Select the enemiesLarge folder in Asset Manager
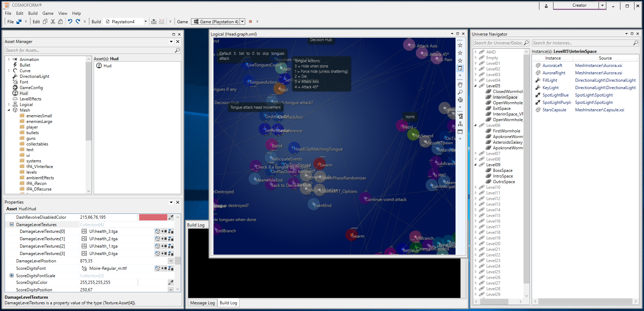Viewport: 644px width, 311px height. [39, 122]
